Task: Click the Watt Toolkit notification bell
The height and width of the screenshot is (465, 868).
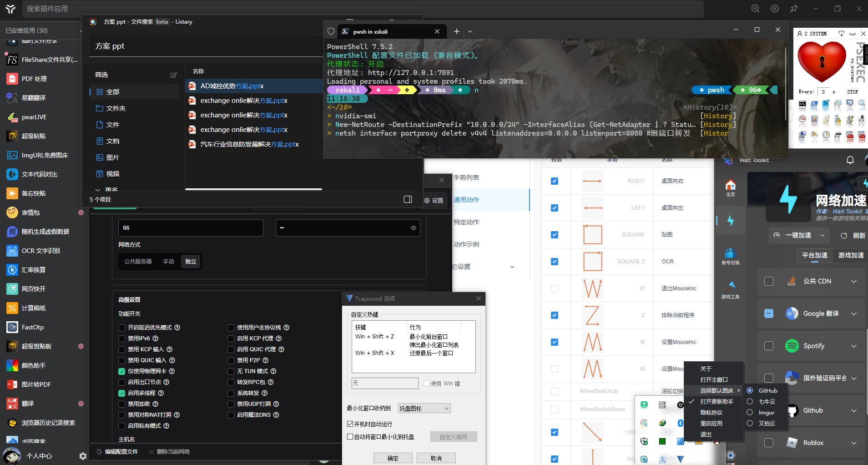Action: point(850,160)
